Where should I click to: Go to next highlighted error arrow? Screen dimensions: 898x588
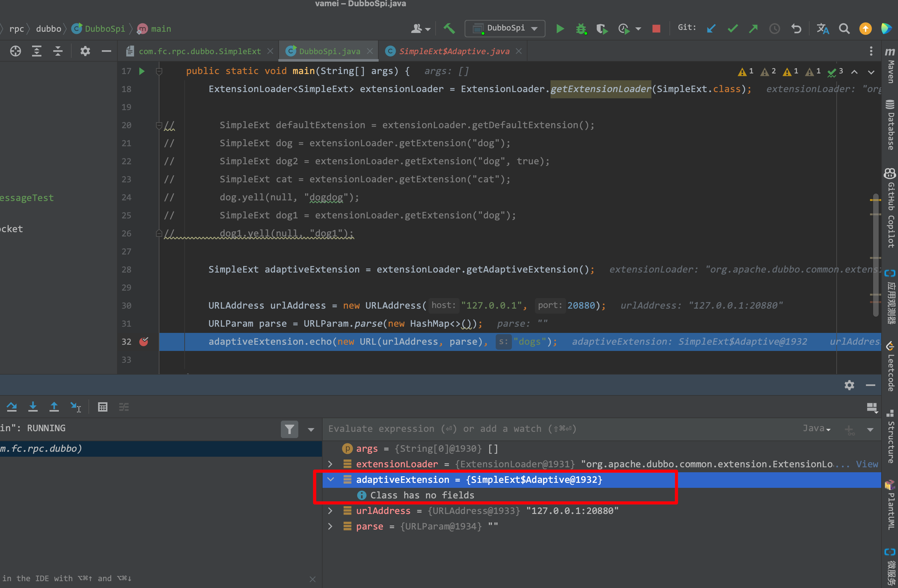(x=871, y=72)
